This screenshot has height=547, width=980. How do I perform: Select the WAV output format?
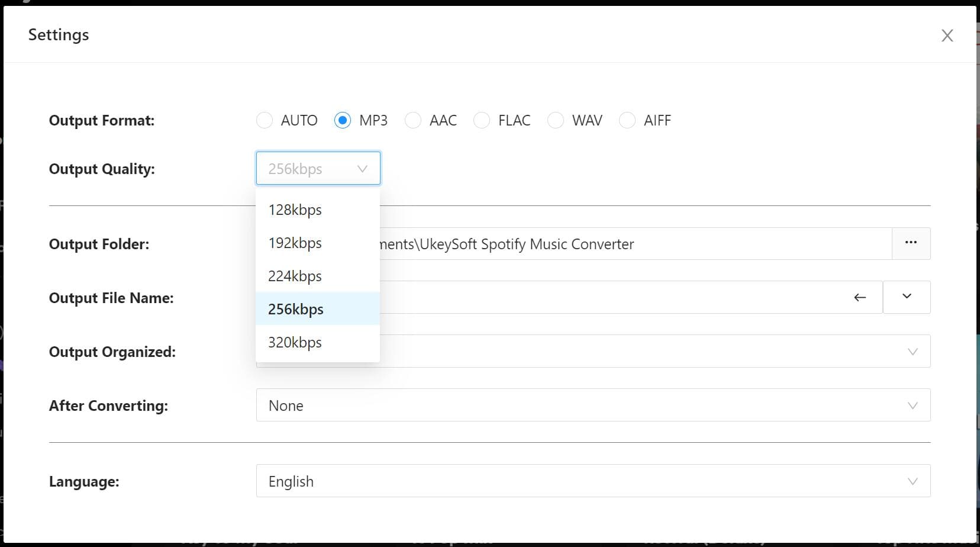tap(556, 120)
